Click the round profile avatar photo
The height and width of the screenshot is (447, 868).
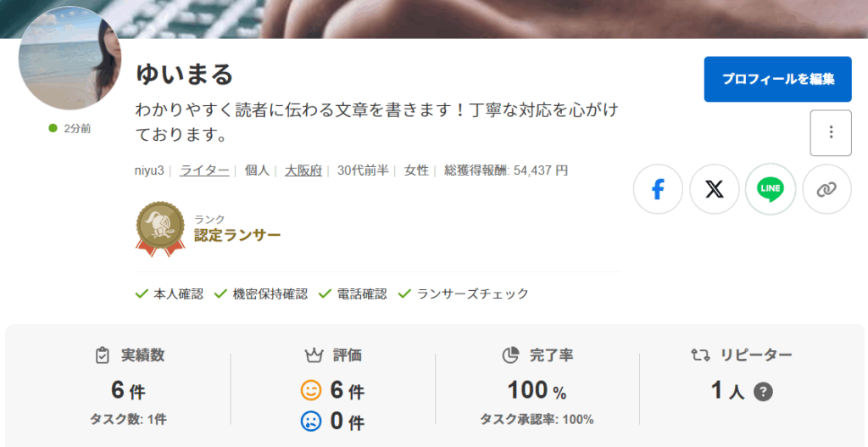pyautogui.click(x=70, y=59)
